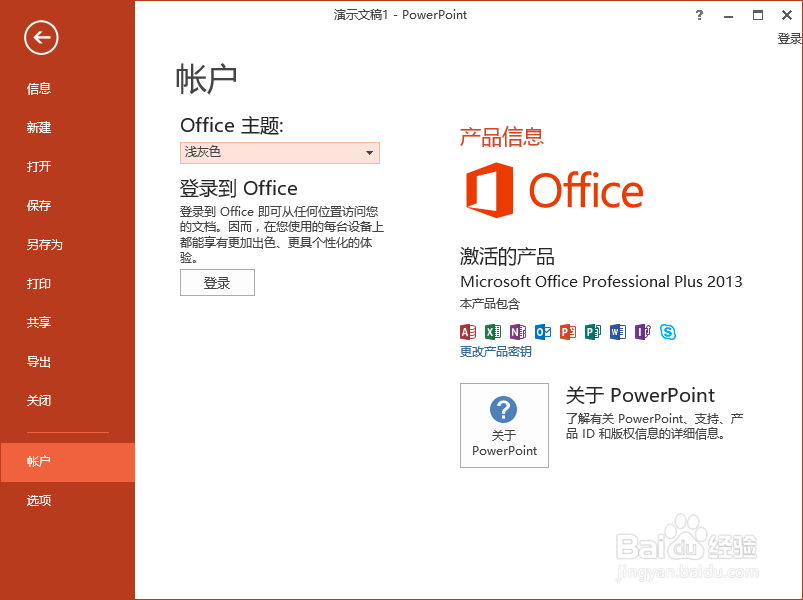The width and height of the screenshot is (803, 600).
Task: Click the 产品信息 heading text
Action: pos(501,137)
